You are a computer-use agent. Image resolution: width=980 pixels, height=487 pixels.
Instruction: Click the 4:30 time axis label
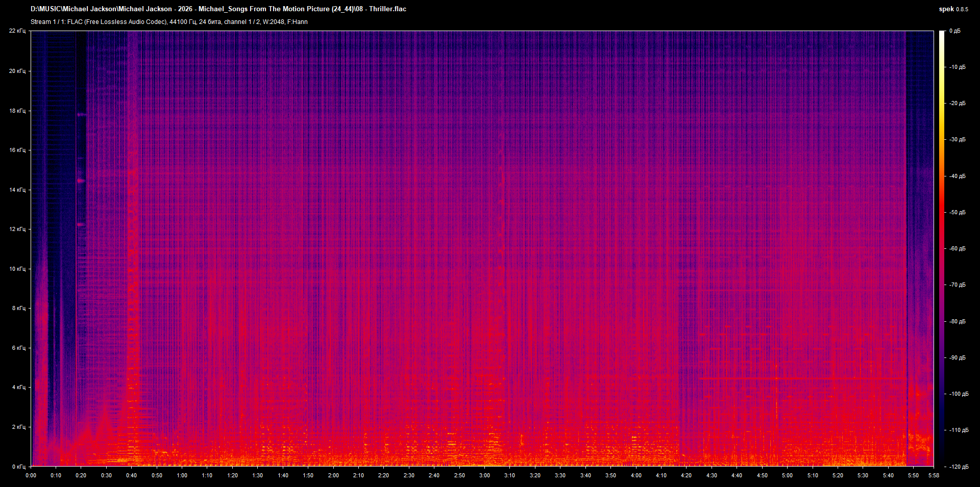tap(712, 475)
